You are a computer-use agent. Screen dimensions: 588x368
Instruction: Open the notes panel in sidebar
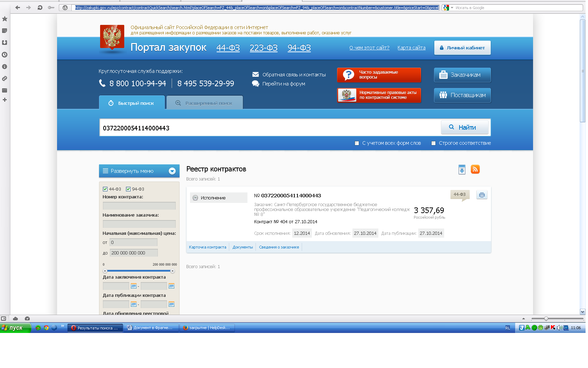(5, 31)
